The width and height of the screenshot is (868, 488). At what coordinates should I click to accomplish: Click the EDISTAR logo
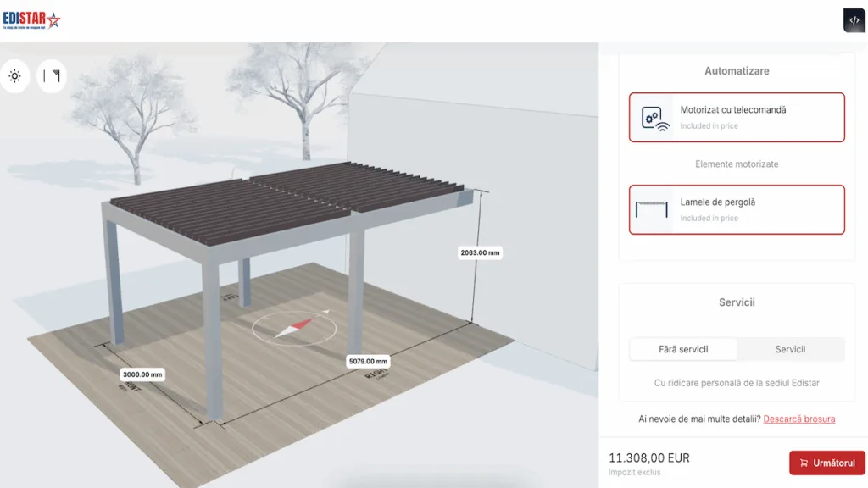pyautogui.click(x=31, y=20)
